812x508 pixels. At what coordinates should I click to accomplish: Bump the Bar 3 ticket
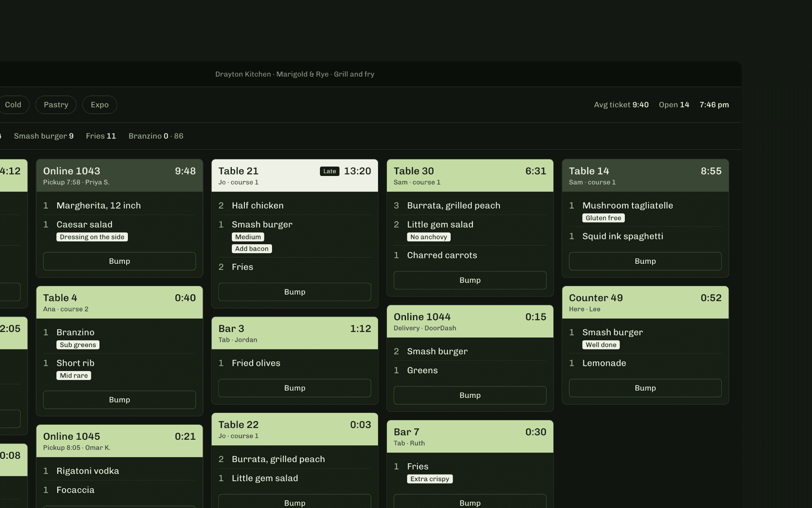[x=295, y=388]
